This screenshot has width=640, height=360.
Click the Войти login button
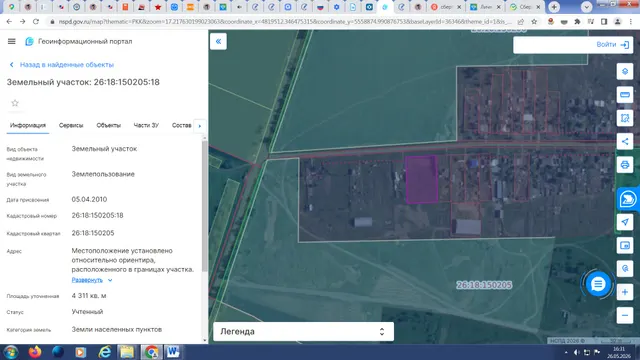point(612,44)
